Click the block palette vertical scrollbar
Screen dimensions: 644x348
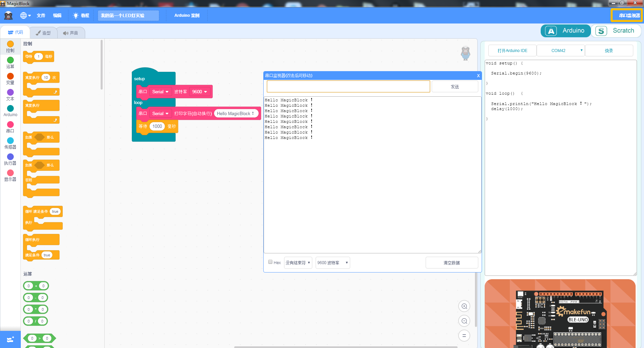click(102, 65)
